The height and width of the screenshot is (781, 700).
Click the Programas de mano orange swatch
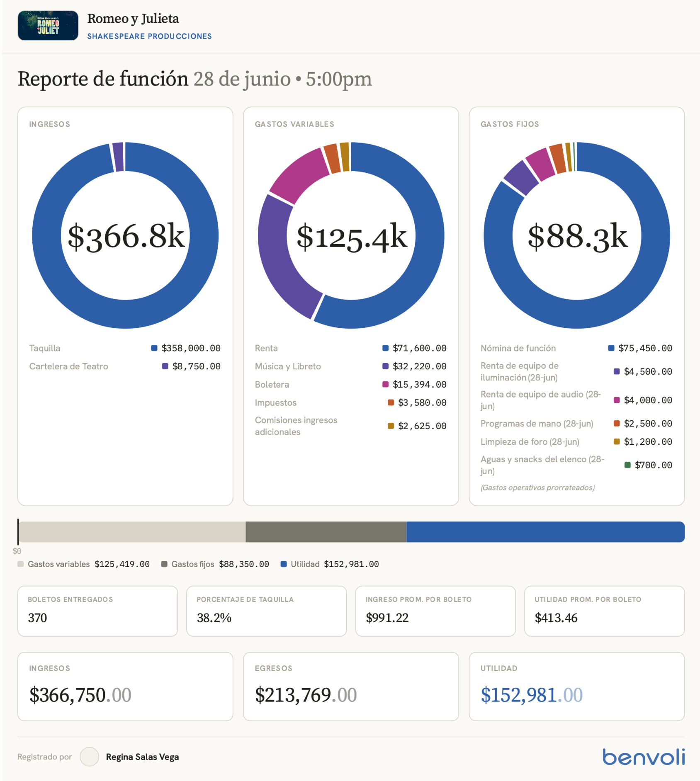point(617,423)
